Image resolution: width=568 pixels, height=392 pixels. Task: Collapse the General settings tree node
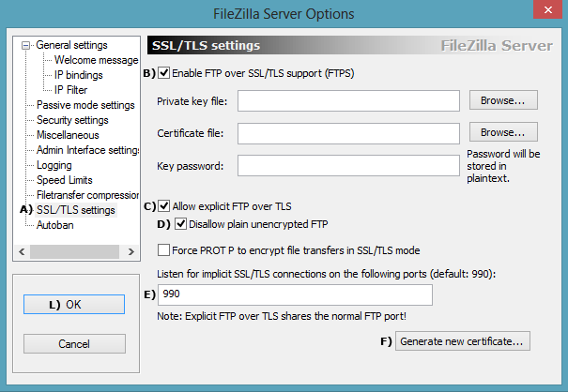[25, 46]
